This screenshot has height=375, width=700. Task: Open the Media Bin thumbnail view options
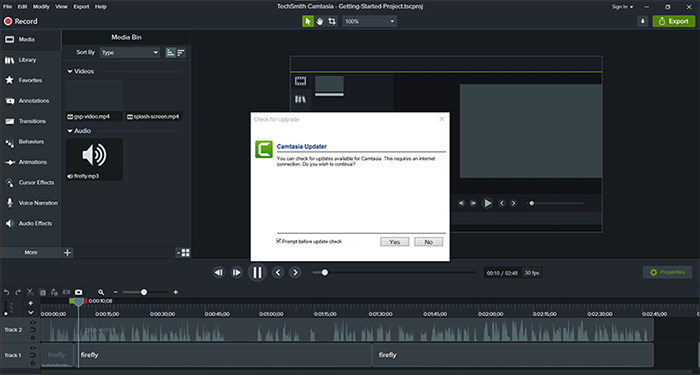183,253
